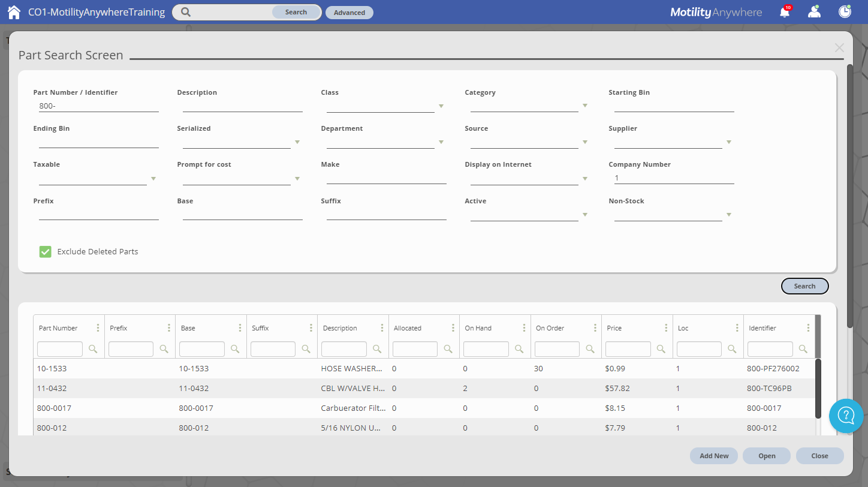Click Price column filter magnifier

click(661, 349)
